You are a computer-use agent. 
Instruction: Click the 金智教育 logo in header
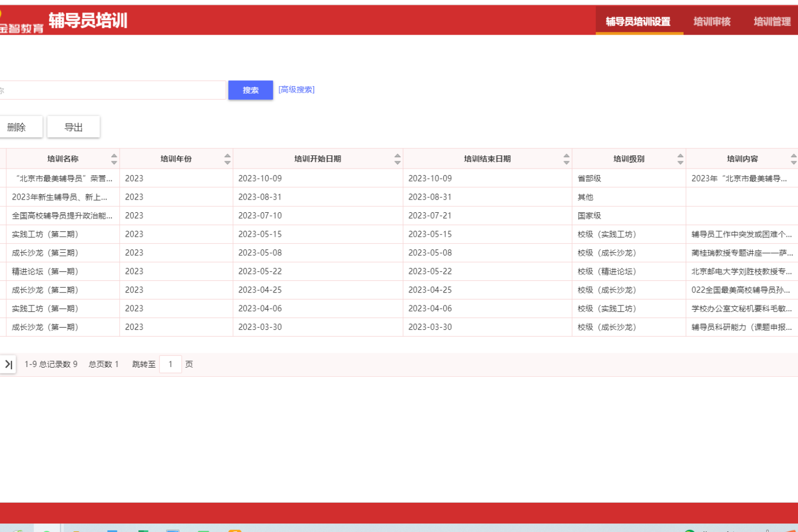[21, 24]
